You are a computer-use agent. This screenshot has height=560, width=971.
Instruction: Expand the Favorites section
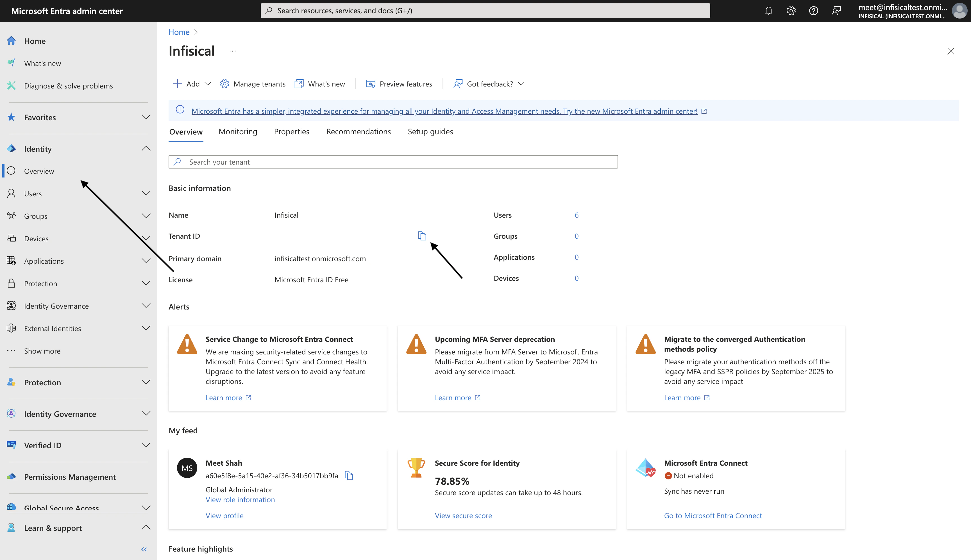(x=146, y=117)
